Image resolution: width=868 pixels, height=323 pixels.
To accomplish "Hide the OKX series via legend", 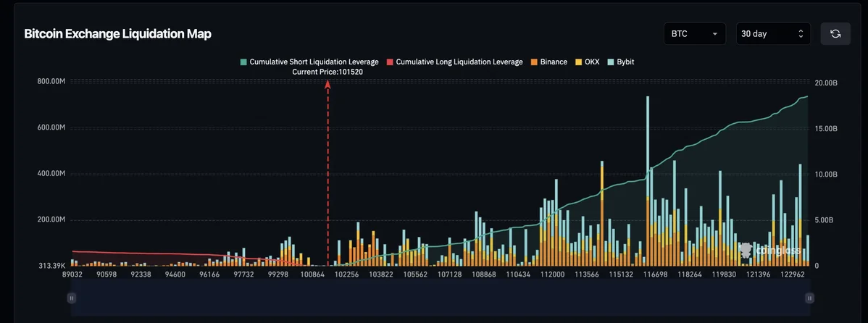I will click(588, 62).
